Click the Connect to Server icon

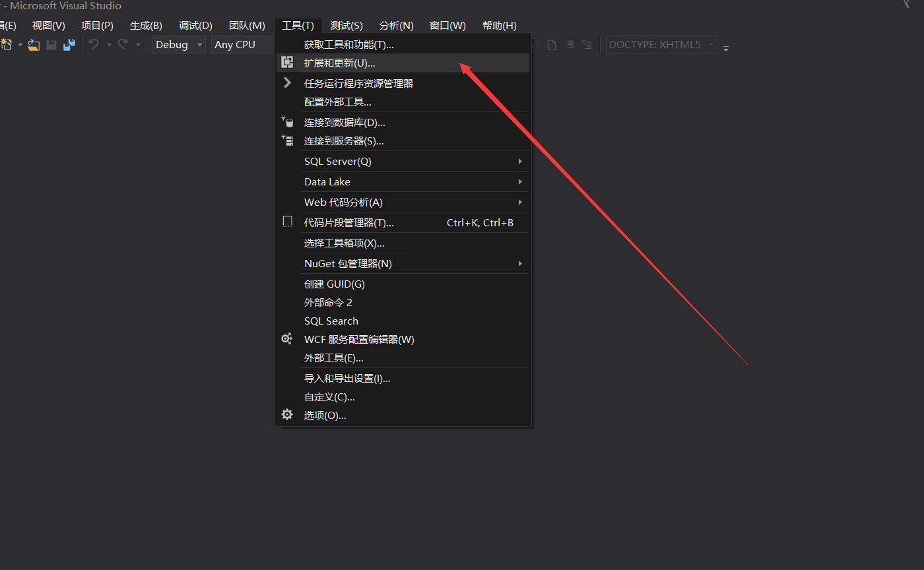pyautogui.click(x=287, y=141)
